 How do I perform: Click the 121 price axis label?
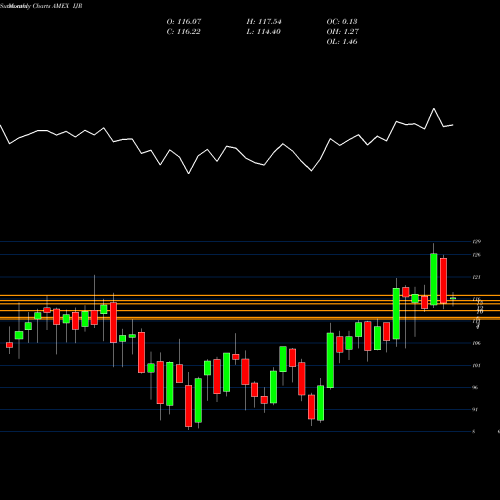pyautogui.click(x=476, y=277)
